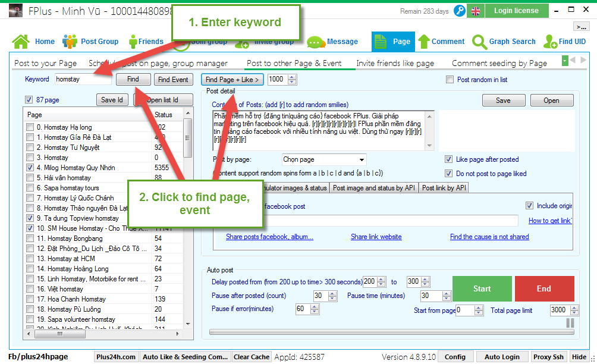Viewport: 597px width, 364px height.
Task: Open Post Group people icon
Action: point(70,42)
